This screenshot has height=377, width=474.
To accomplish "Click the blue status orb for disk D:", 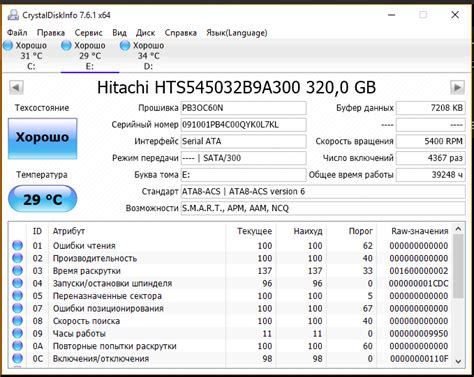I will coord(125,45).
